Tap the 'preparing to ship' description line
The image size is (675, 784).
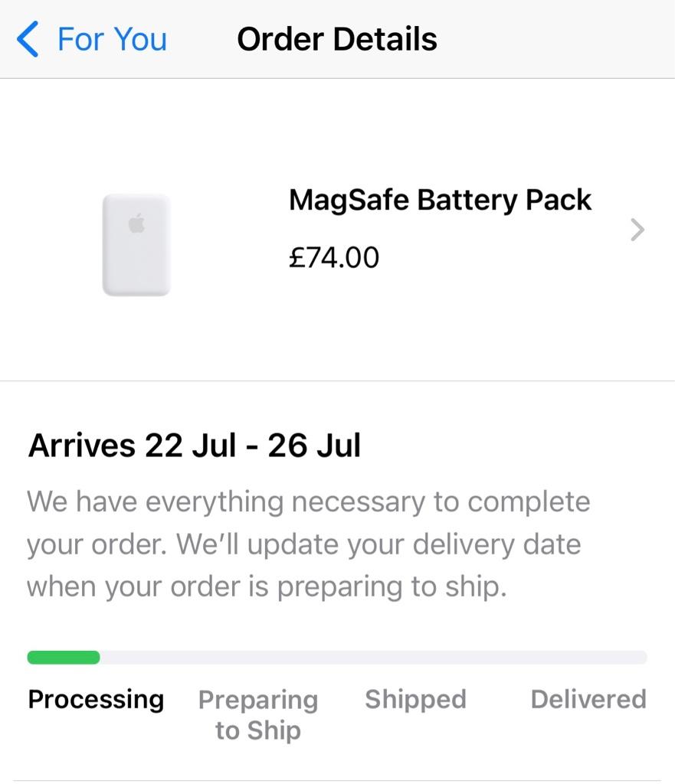pos(267,586)
